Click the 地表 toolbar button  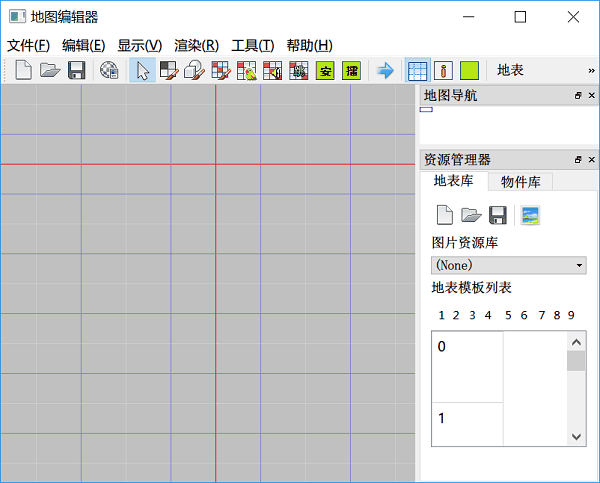[510, 70]
